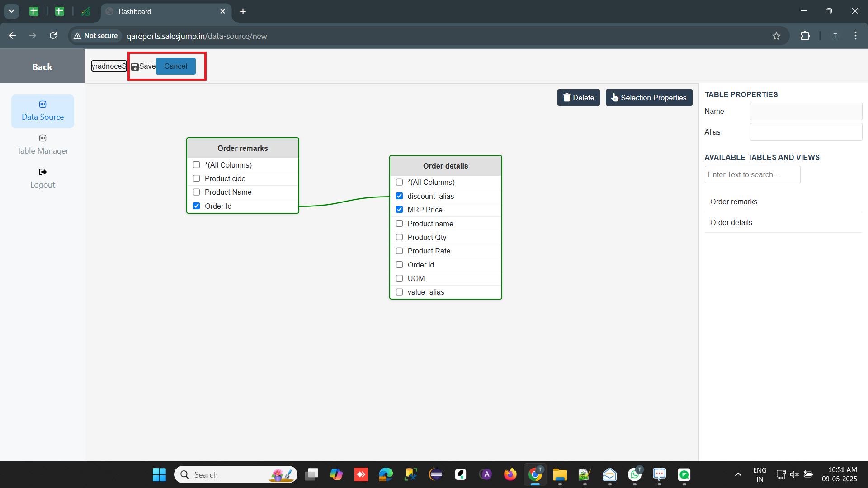Image resolution: width=868 pixels, height=488 pixels.
Task: Open Chrome three-dot menu
Action: coord(855,36)
